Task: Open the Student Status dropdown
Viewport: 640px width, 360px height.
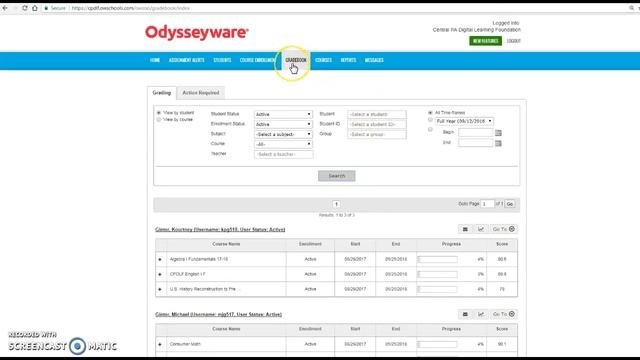Action: pyautogui.click(x=283, y=114)
